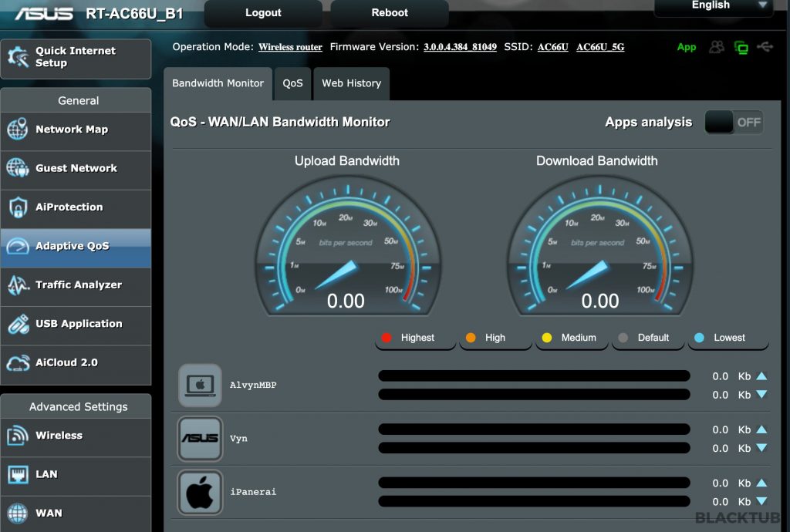Open AiCloud 2.0 menu label
The height and width of the screenshot is (532, 790).
(x=66, y=362)
